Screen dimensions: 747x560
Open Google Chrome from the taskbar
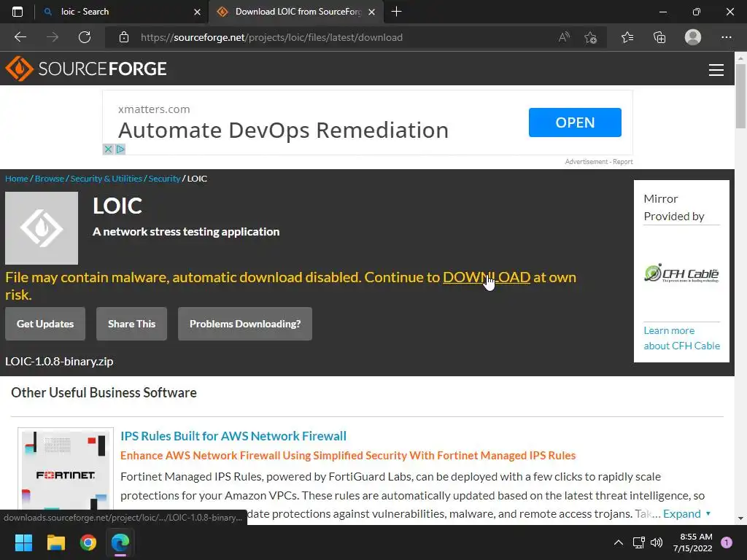click(x=88, y=542)
